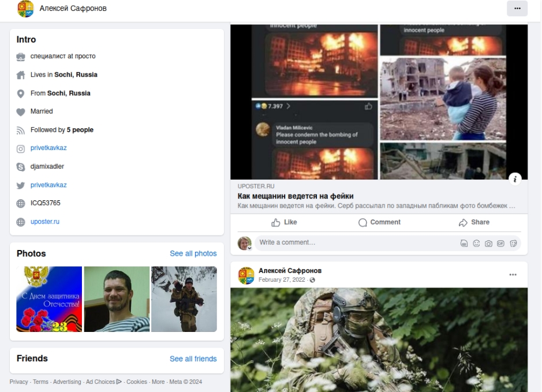Click the Meta © 2024 footer text
Image resolution: width=542 pixels, height=392 pixels.
click(186, 382)
